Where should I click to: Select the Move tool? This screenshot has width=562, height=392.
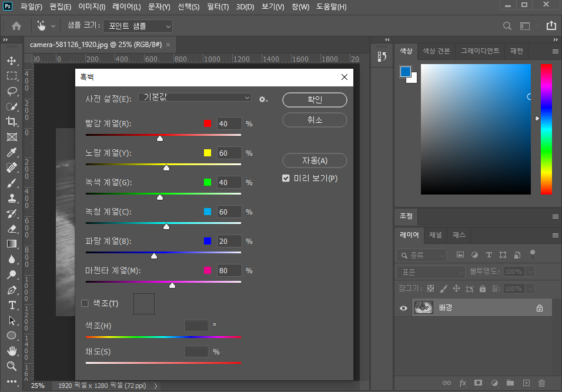coord(12,61)
